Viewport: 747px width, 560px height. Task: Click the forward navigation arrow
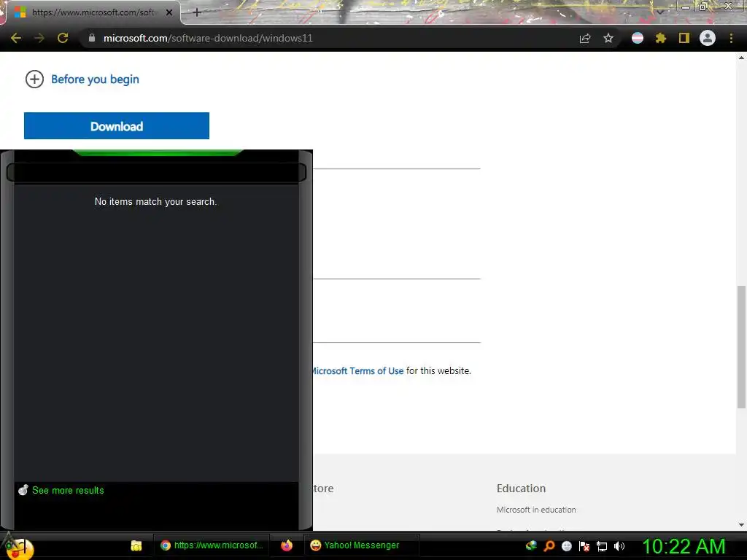(39, 38)
